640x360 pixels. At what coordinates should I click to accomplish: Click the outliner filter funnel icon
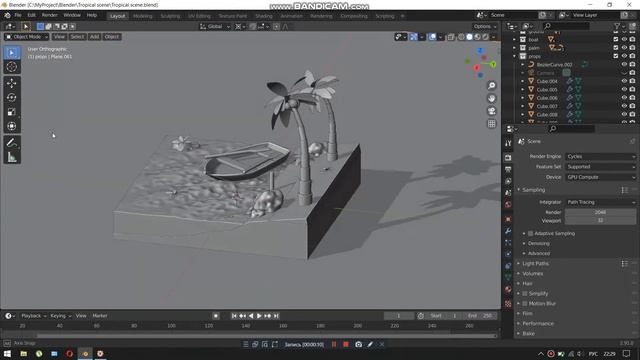pos(618,26)
